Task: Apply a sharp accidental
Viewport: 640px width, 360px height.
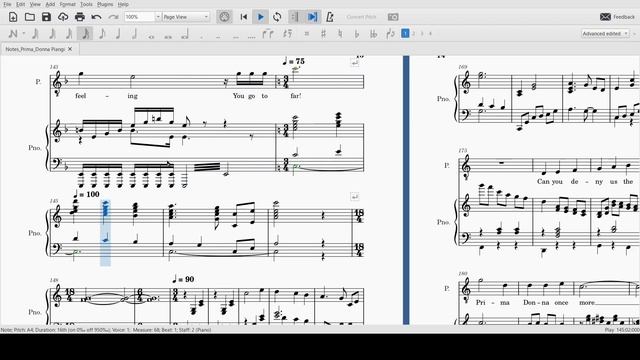Action: tap(323, 34)
